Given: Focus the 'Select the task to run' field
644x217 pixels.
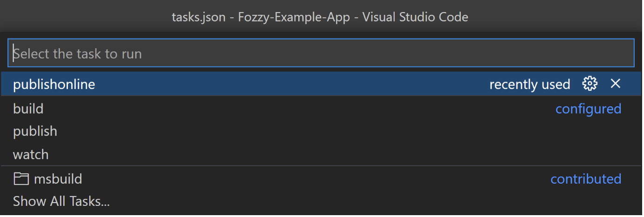Looking at the screenshot, I should click(x=321, y=53).
